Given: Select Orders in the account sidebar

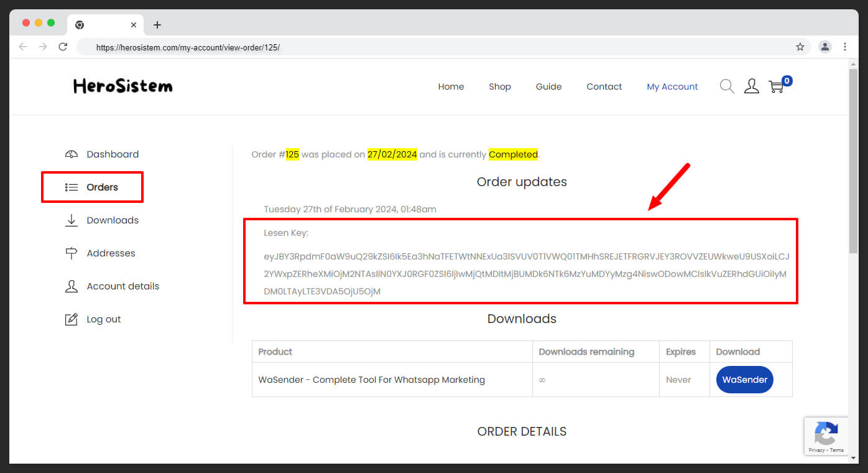Looking at the screenshot, I should [x=102, y=187].
